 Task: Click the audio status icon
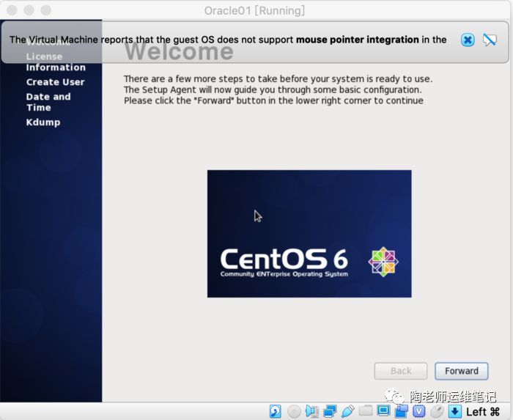312,411
